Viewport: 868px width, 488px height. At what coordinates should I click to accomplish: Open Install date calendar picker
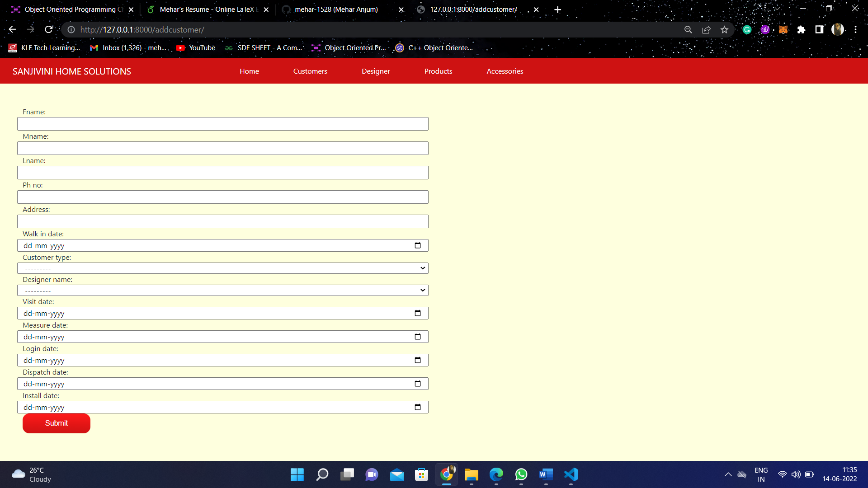point(417,407)
